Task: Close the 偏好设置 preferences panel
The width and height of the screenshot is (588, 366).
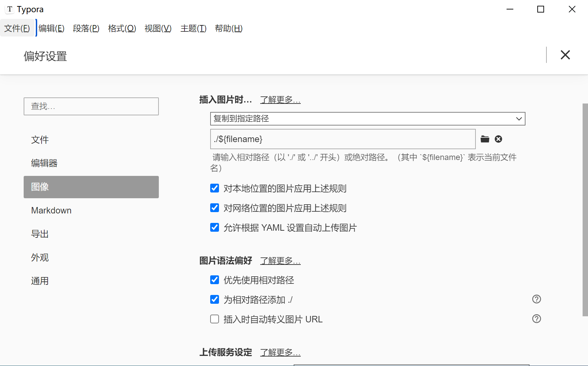Action: [565, 55]
